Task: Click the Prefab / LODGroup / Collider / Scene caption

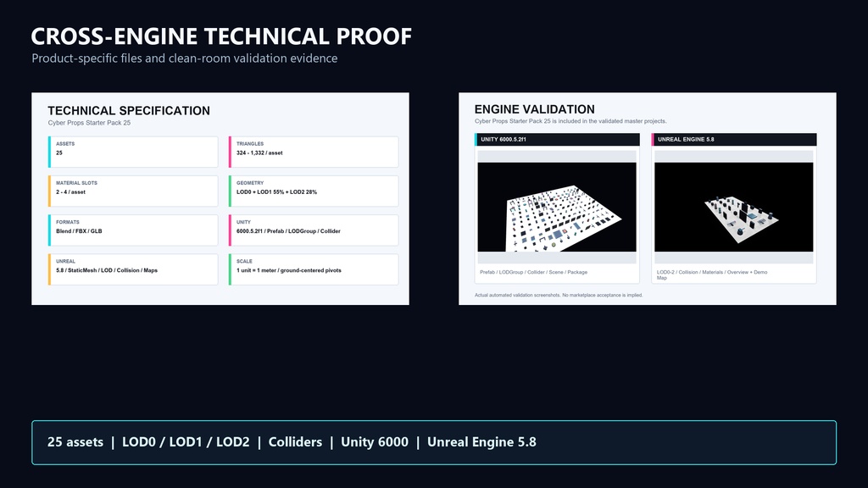Action: point(534,272)
